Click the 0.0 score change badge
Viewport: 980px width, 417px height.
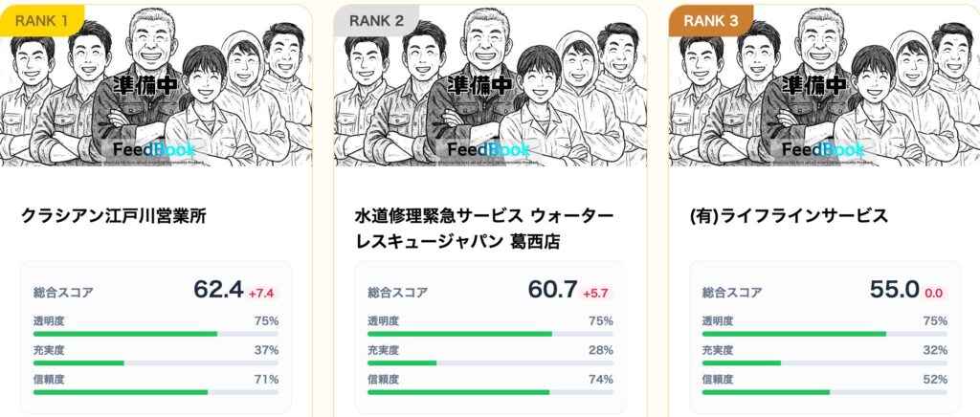pos(933,292)
